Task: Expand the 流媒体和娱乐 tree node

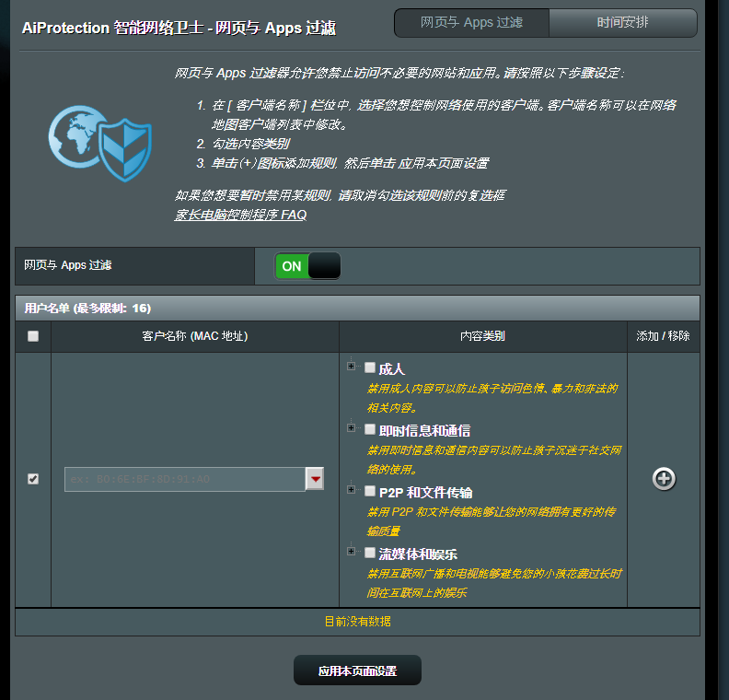Action: [x=351, y=551]
